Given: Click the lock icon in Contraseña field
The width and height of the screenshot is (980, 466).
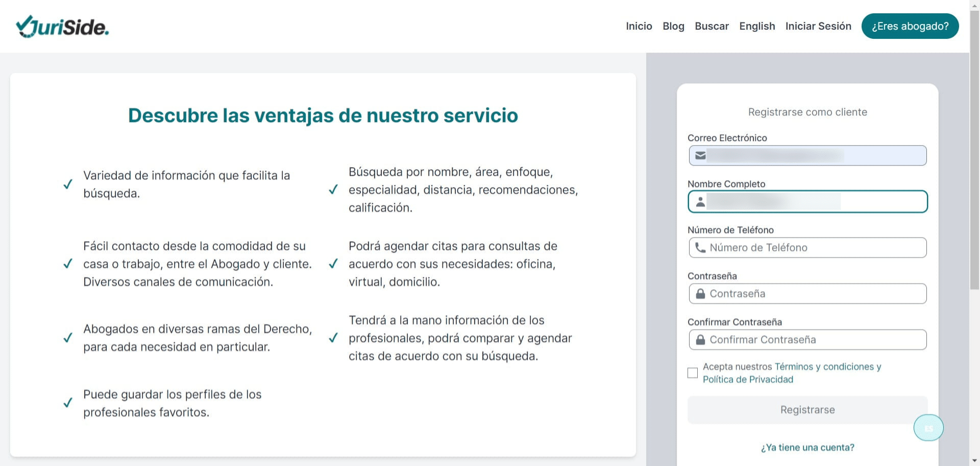Looking at the screenshot, I should tap(700, 293).
